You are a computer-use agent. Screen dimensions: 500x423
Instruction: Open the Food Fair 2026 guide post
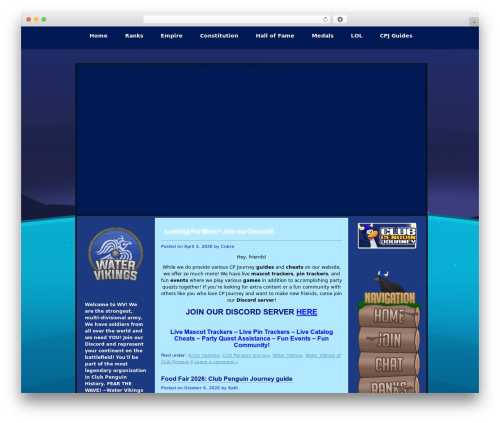(x=226, y=379)
